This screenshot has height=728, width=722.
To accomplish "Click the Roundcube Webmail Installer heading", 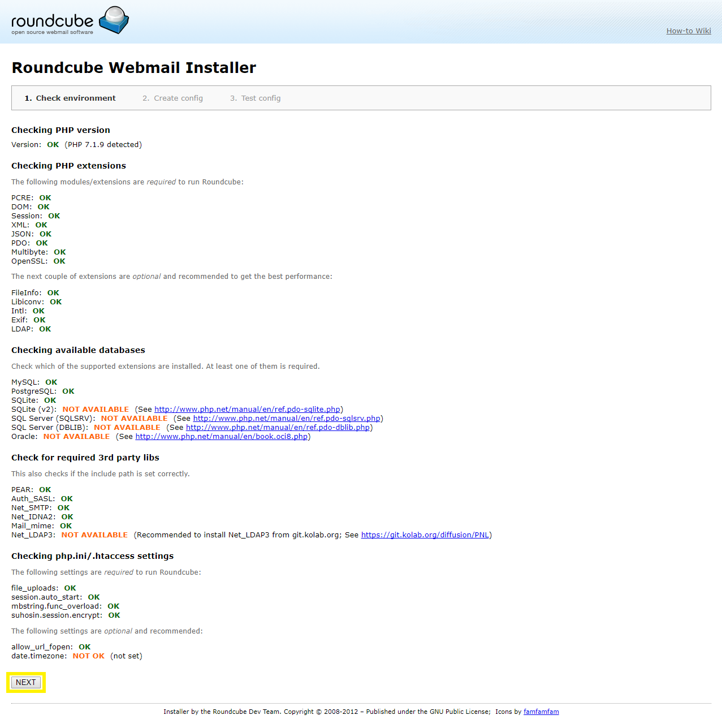I will tap(134, 68).
